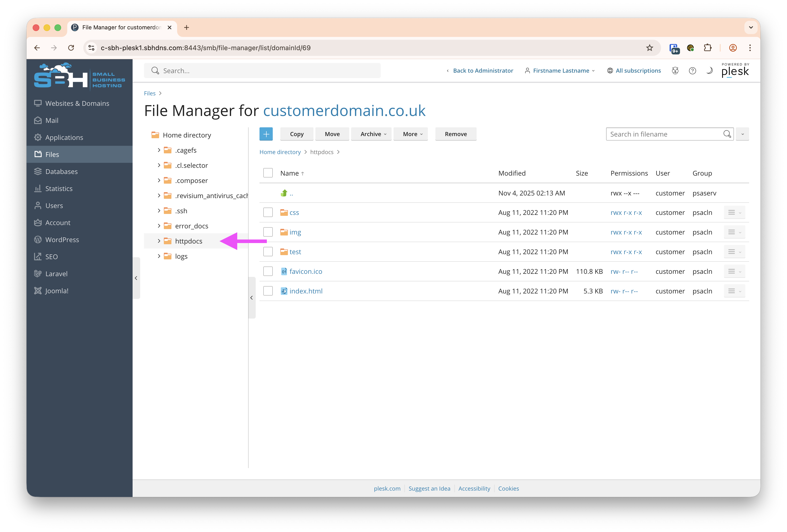787x532 pixels.
Task: Open the More menu
Action: click(411, 134)
